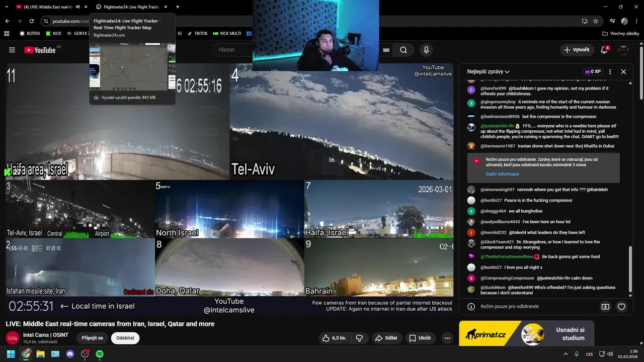Open the Intel Cams channel avatar
The image size is (644, 362).
click(x=12, y=338)
